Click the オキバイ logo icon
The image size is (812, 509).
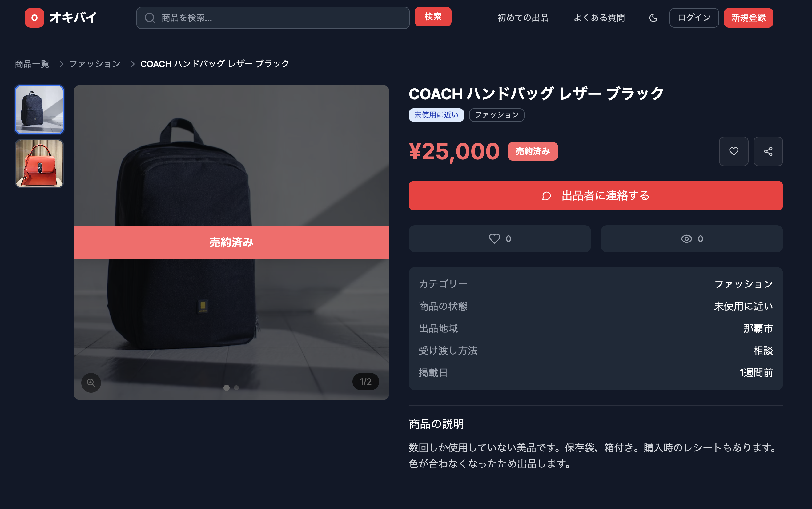pos(34,18)
